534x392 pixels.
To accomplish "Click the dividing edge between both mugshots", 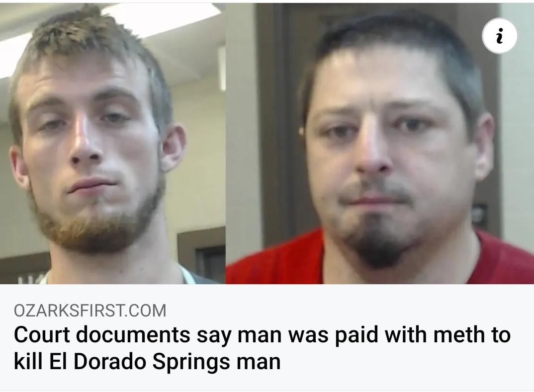I will click(x=225, y=144).
